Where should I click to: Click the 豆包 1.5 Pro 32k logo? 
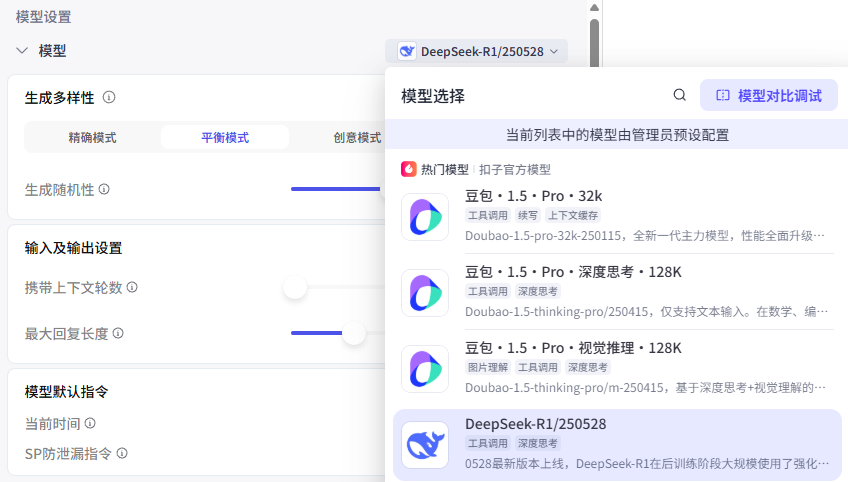pos(425,217)
